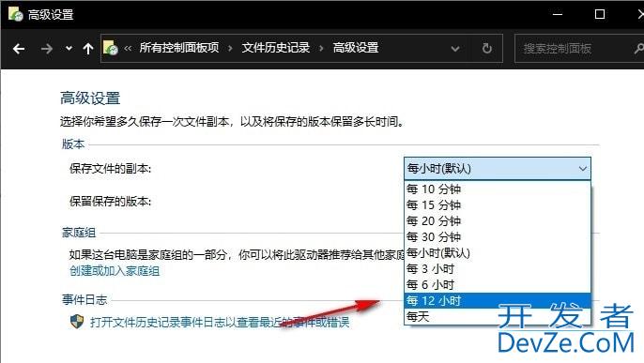Expand the chevron after 所有控制面板项
This screenshot has width=644, height=363.
230,49
